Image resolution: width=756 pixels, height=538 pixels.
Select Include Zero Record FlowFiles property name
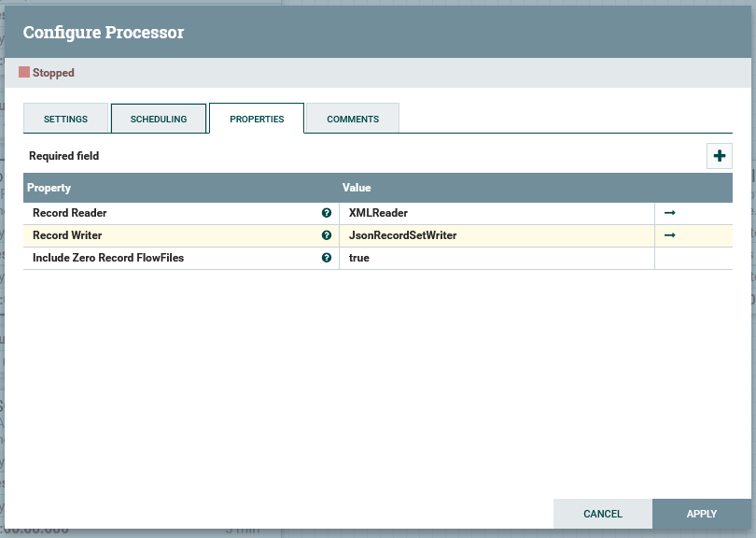pyautogui.click(x=108, y=258)
